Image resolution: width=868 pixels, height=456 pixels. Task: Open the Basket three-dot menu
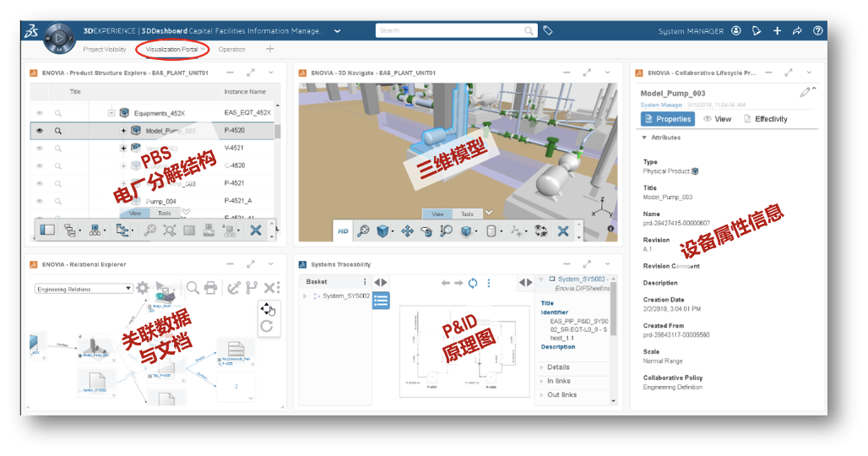364,282
